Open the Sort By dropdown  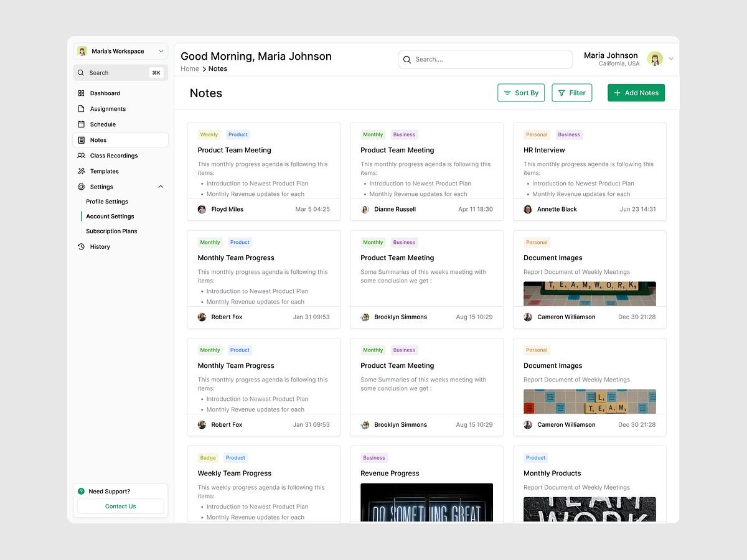click(520, 92)
